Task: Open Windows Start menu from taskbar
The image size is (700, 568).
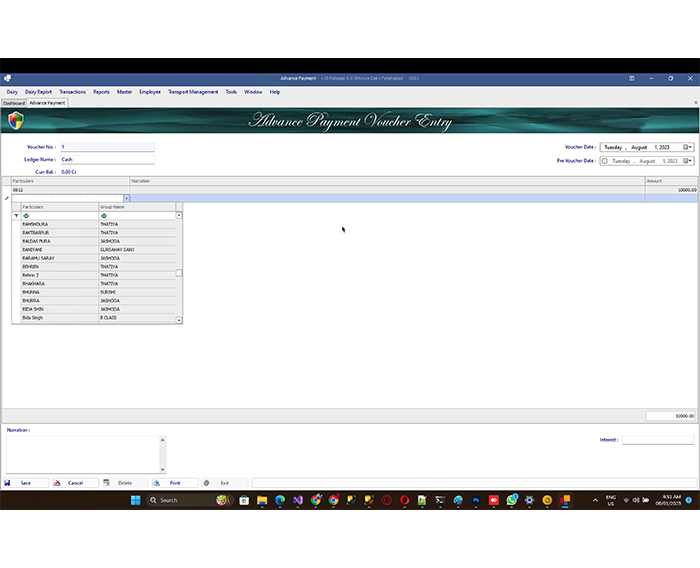Action: (x=136, y=499)
